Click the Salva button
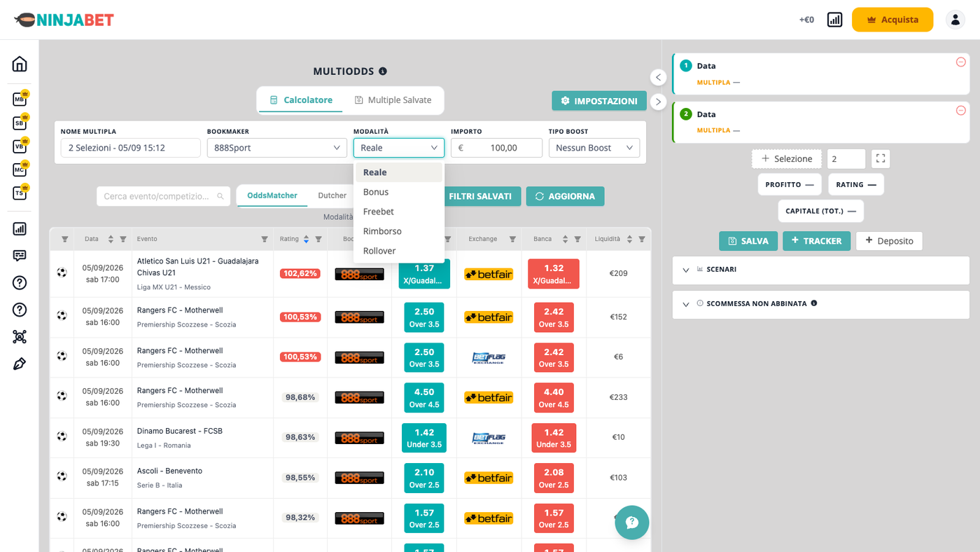980x552 pixels. pyautogui.click(x=748, y=241)
